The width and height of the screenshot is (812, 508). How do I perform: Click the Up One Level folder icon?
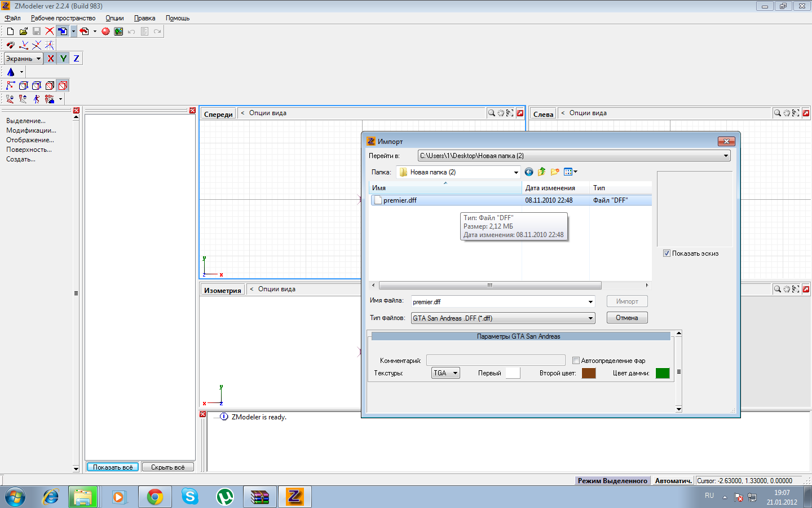coord(541,172)
